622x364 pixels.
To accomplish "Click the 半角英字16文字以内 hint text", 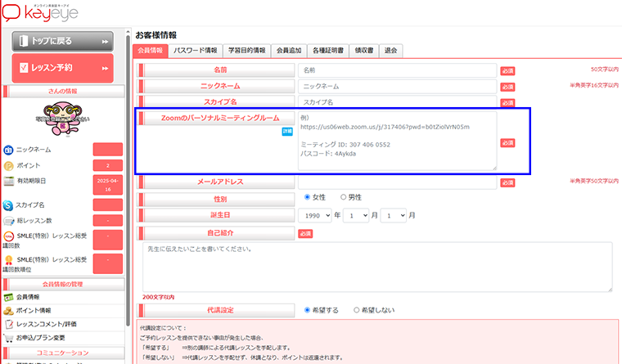I will pyautogui.click(x=594, y=85).
